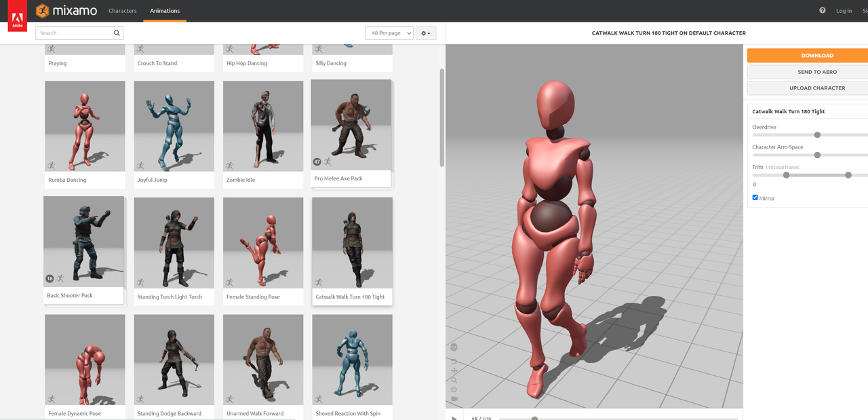Click the zoom magnifier icon in viewport
The width and height of the screenshot is (868, 420).
(x=454, y=381)
